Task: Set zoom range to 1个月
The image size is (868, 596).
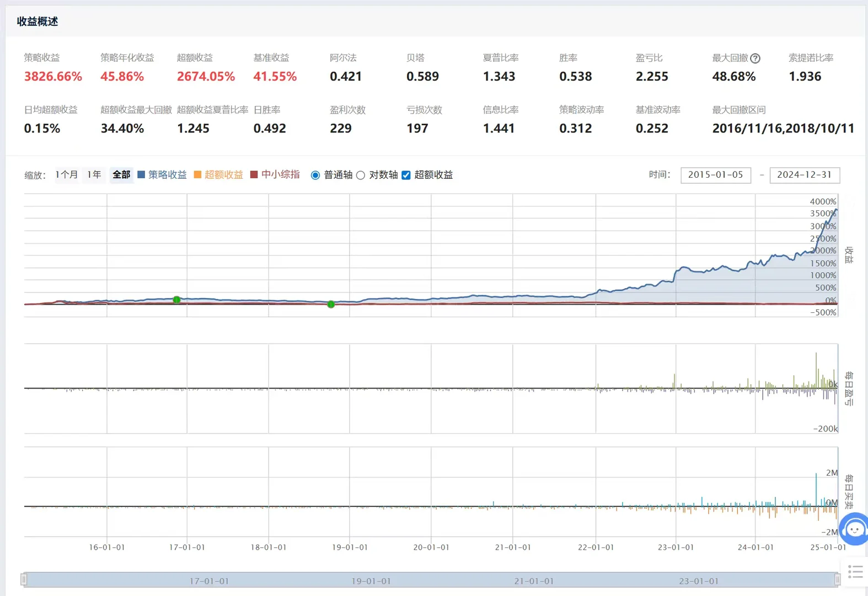Action: 67,175
